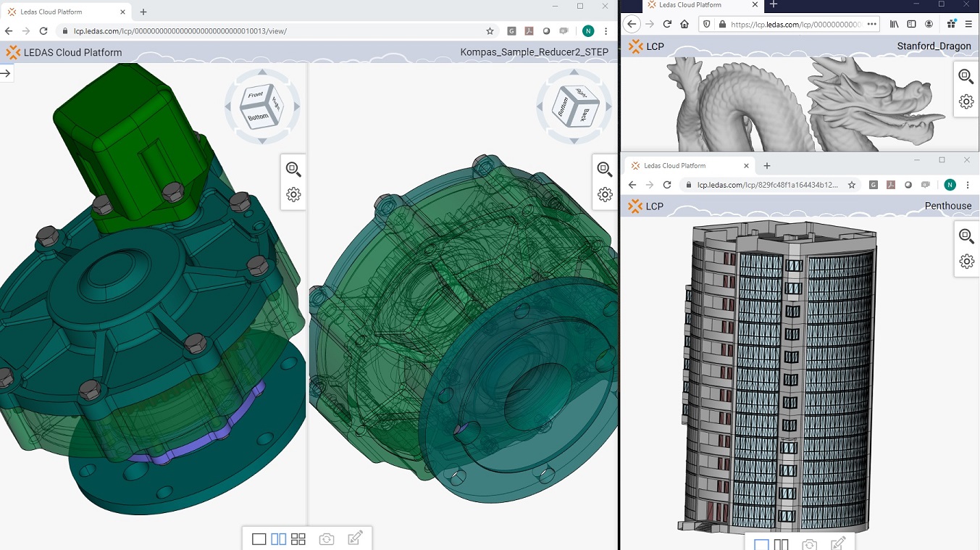Click LEDAS Cloud Platform logo in Reducer window
The image size is (980, 550).
64,52
